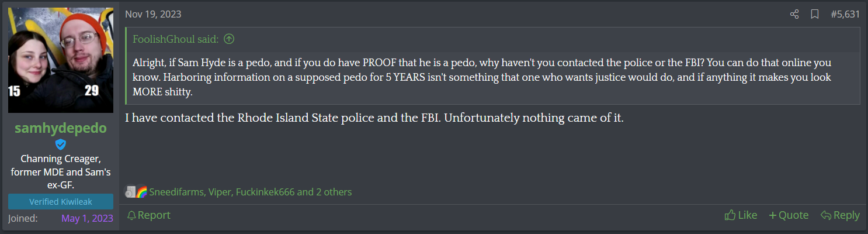Click the up-arrow icon next to 'FoolishGhoul said:'
This screenshot has height=234, width=868.
[x=229, y=39]
